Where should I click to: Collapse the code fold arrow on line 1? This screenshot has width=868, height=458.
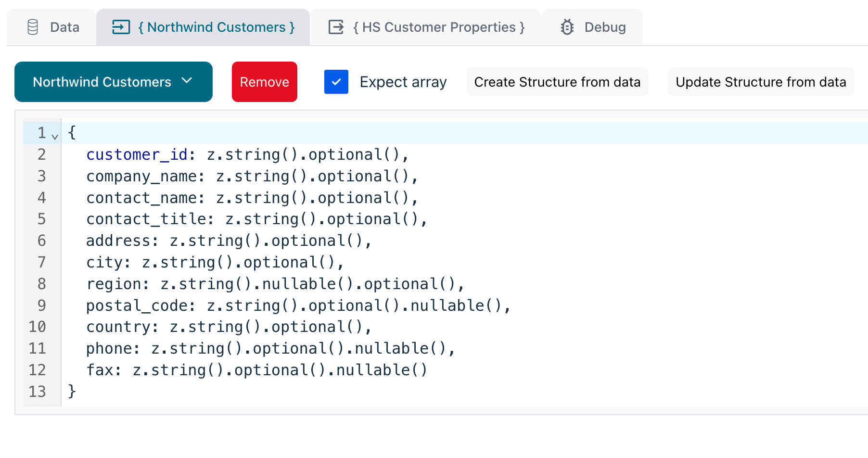[x=55, y=137]
